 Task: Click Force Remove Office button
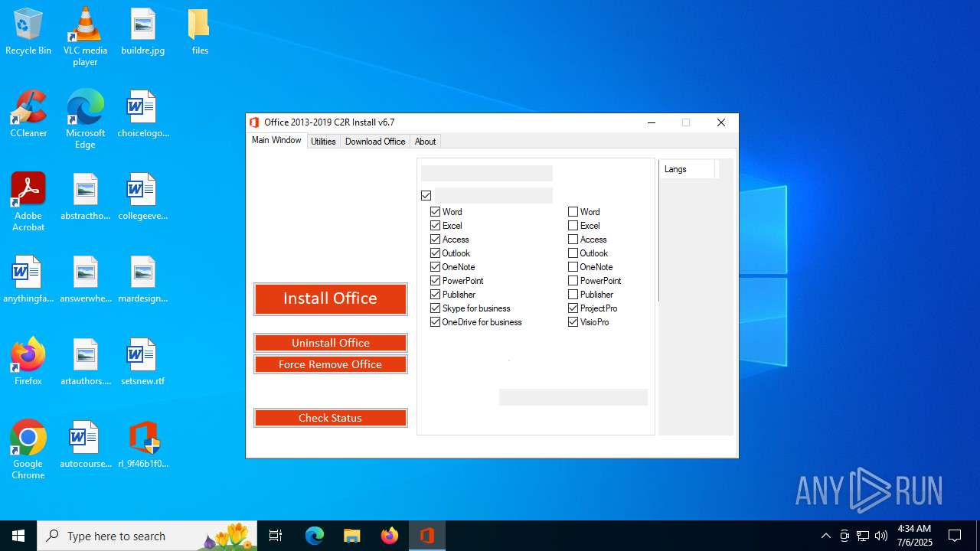tap(330, 364)
